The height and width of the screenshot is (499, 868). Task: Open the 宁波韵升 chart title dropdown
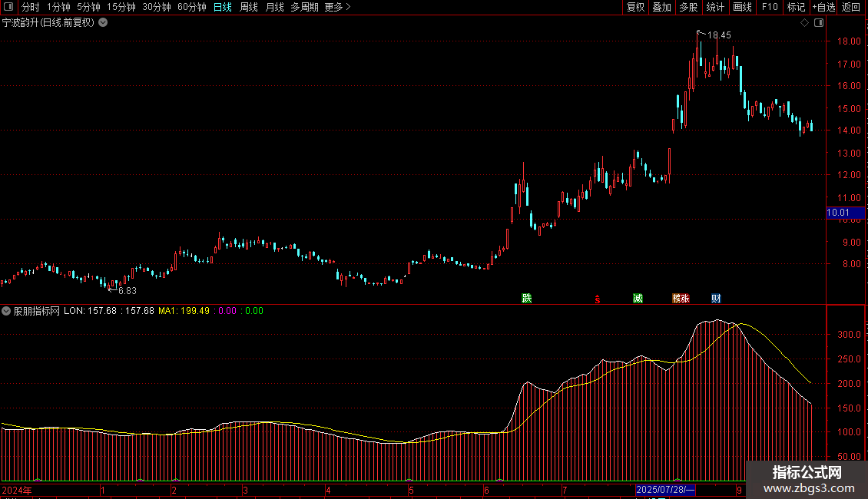pos(103,22)
